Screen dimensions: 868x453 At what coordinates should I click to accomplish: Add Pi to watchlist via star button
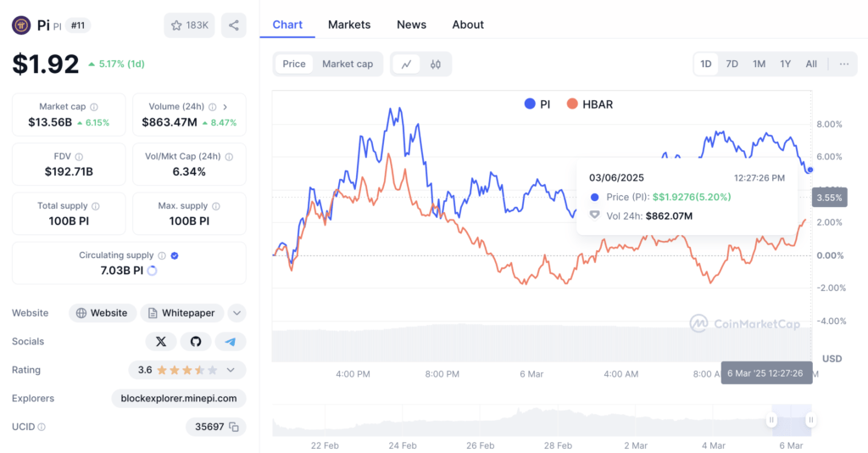coord(189,25)
